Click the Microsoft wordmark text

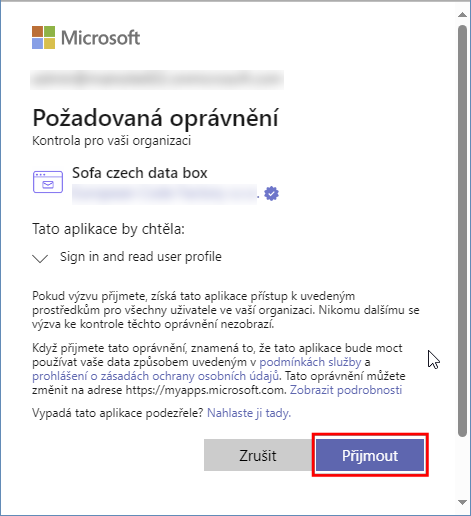pyautogui.click(x=100, y=38)
